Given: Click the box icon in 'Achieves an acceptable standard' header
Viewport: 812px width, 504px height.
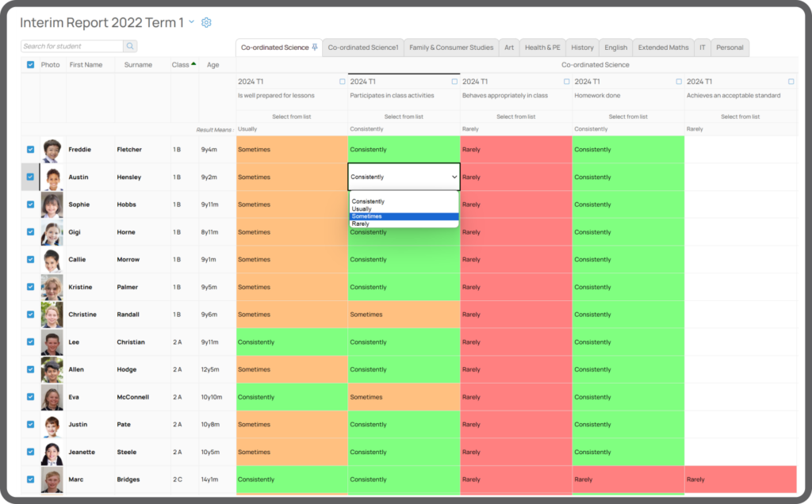Looking at the screenshot, I should pos(791,82).
